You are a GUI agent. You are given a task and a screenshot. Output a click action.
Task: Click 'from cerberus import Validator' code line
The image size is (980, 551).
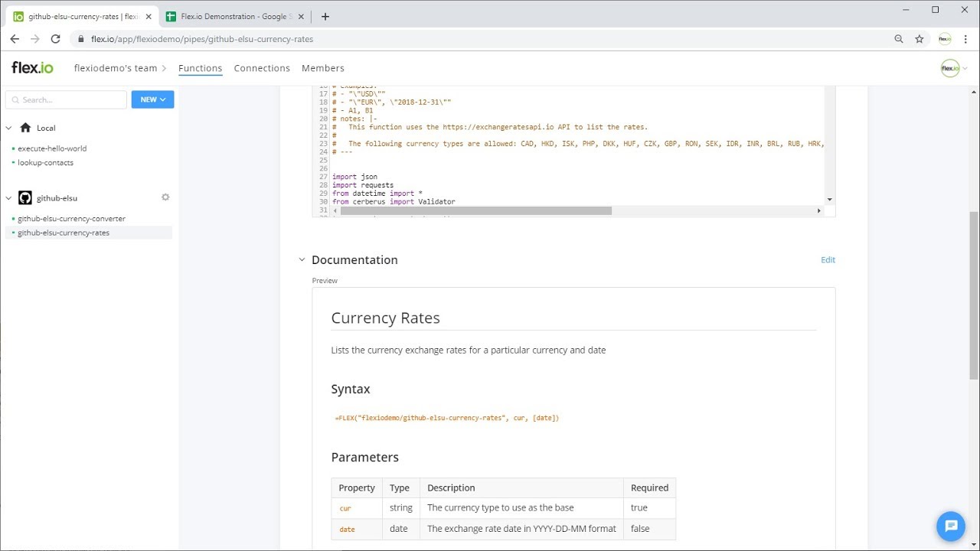click(394, 202)
